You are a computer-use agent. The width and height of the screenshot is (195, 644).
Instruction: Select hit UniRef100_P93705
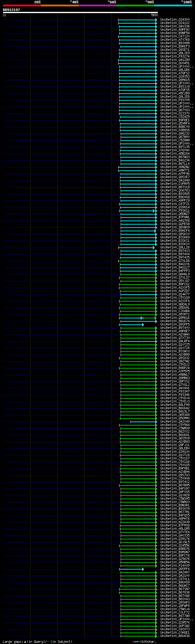click(x=175, y=100)
